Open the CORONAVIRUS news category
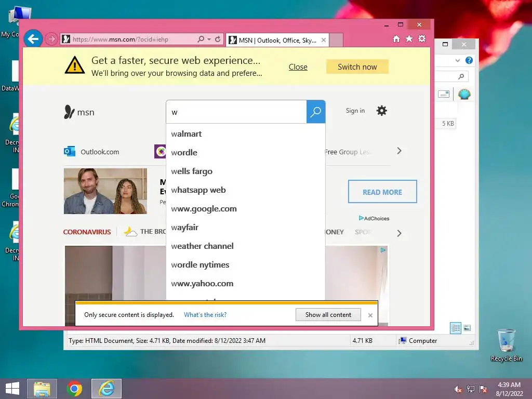Image resolution: width=532 pixels, height=399 pixels. 87,232
